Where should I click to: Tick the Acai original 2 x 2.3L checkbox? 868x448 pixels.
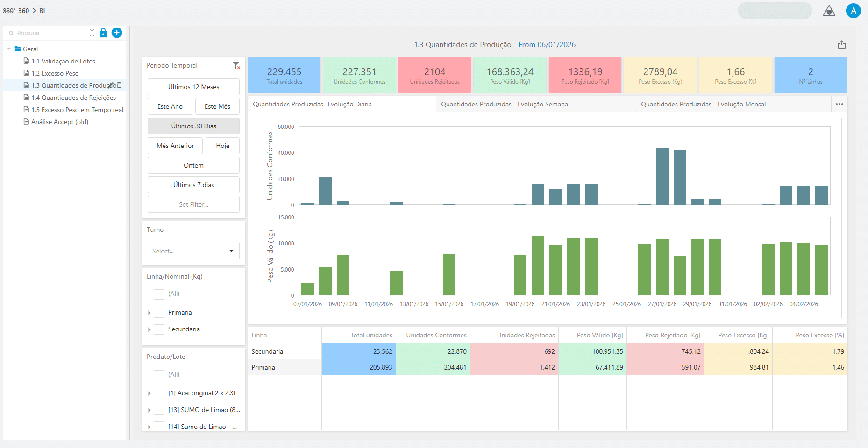click(159, 393)
